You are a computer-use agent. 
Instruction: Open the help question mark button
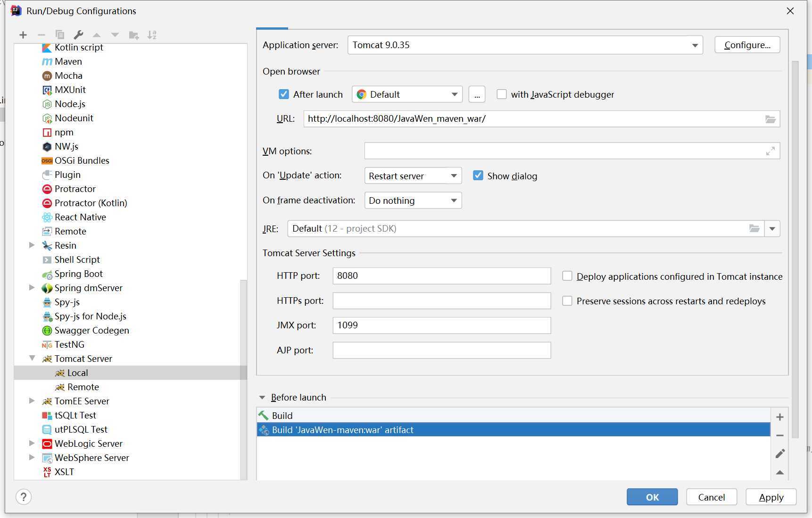point(24,497)
